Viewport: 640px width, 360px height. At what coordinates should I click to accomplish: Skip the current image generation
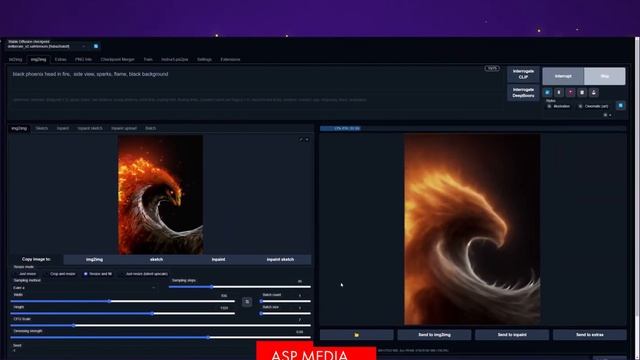[x=604, y=76]
